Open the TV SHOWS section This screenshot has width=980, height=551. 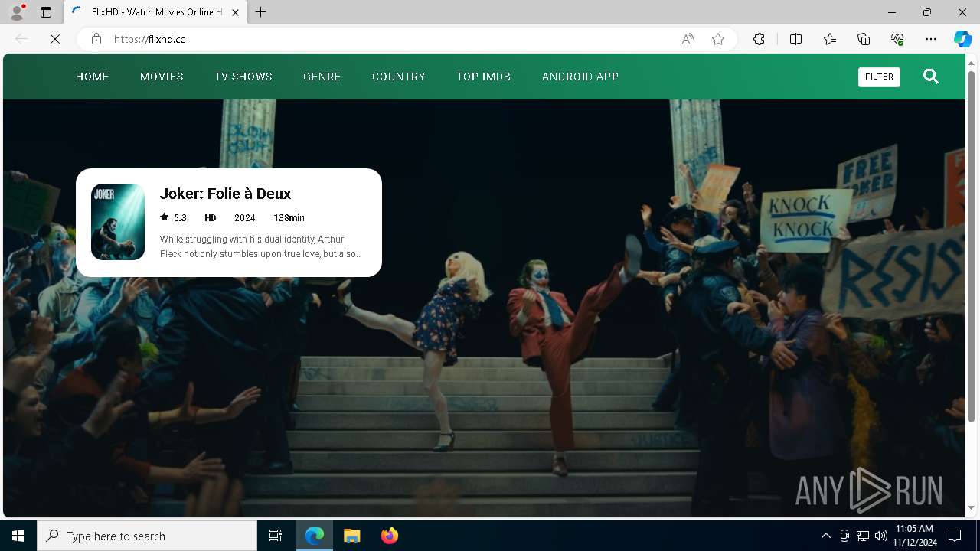(x=243, y=77)
